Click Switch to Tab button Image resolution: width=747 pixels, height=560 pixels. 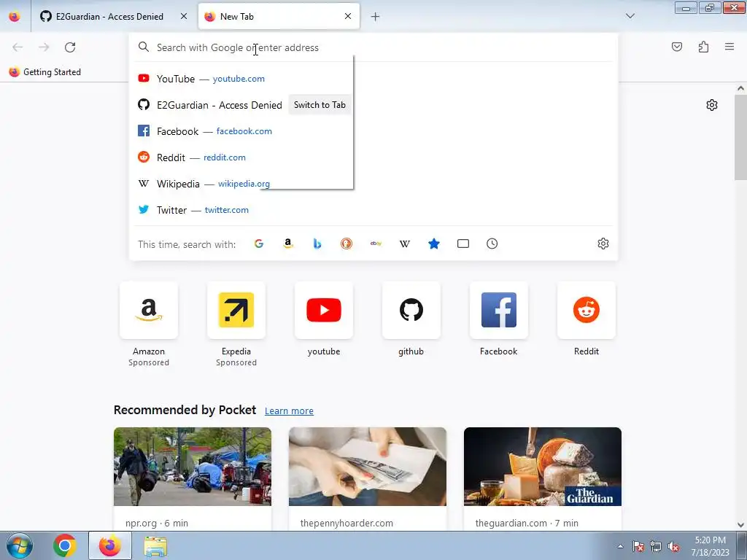click(320, 105)
